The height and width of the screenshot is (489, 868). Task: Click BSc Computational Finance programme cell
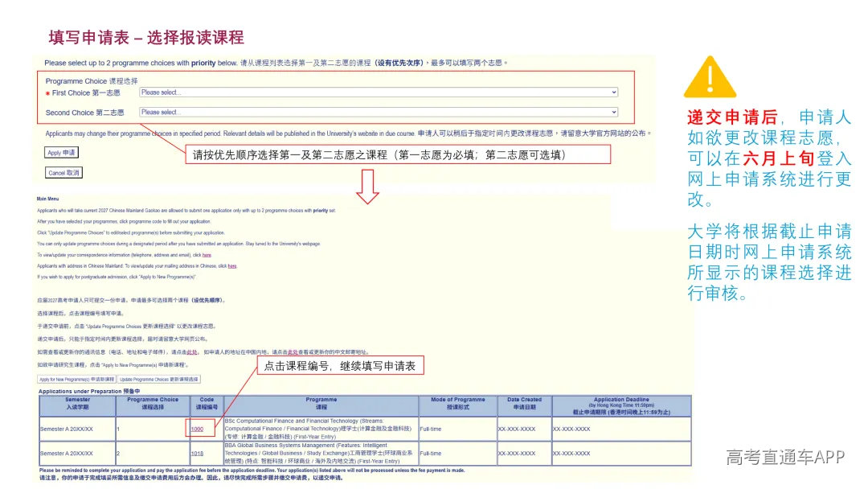coord(321,429)
